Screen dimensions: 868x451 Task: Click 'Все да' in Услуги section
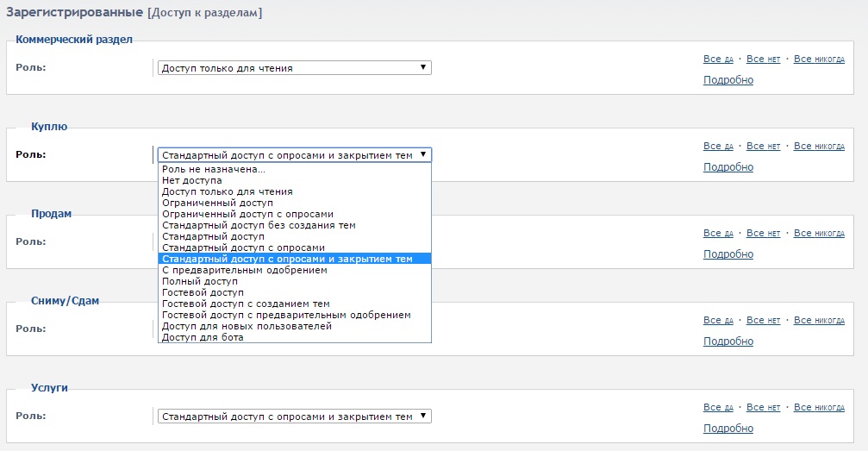[x=718, y=408]
